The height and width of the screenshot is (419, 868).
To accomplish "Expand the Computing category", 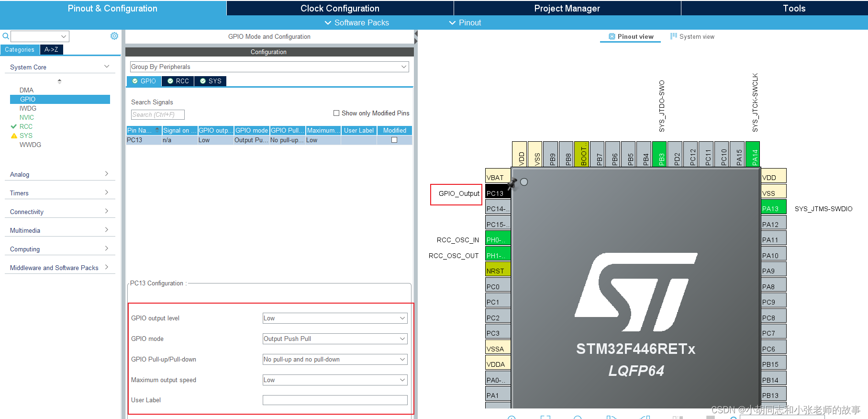I will 60,249.
